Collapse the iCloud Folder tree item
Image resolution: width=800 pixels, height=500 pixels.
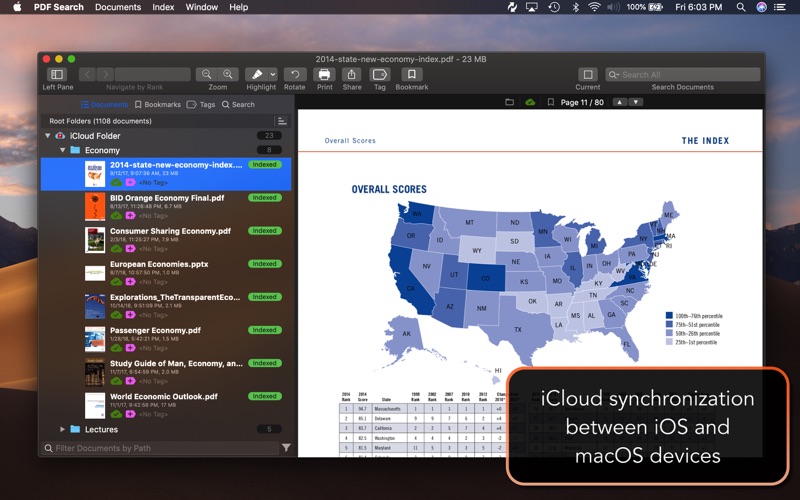pos(47,136)
